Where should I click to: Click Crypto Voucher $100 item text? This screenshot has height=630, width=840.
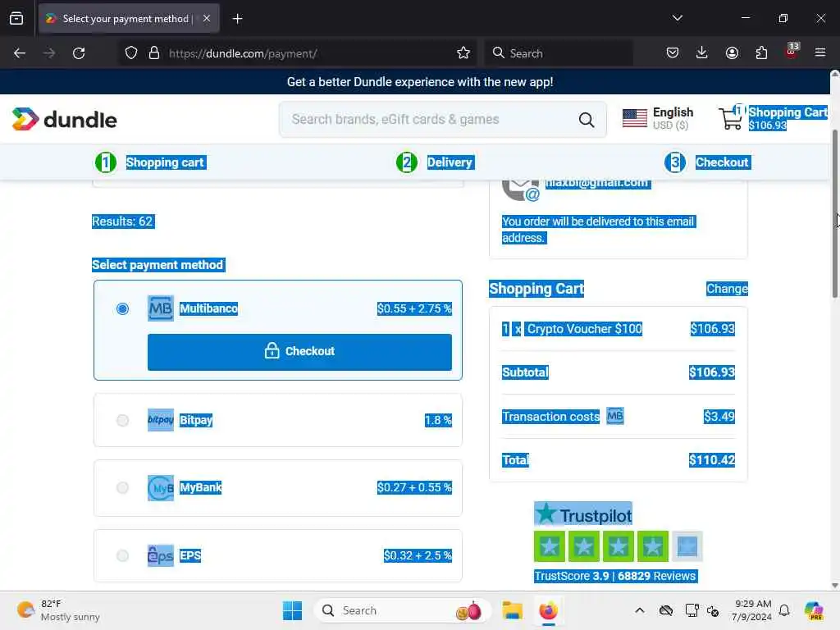[x=584, y=329]
